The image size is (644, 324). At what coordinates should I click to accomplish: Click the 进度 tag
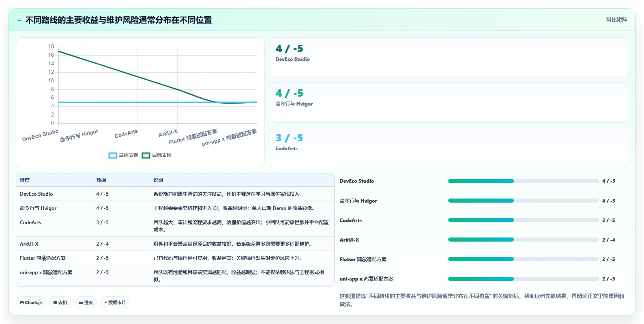tap(86, 302)
